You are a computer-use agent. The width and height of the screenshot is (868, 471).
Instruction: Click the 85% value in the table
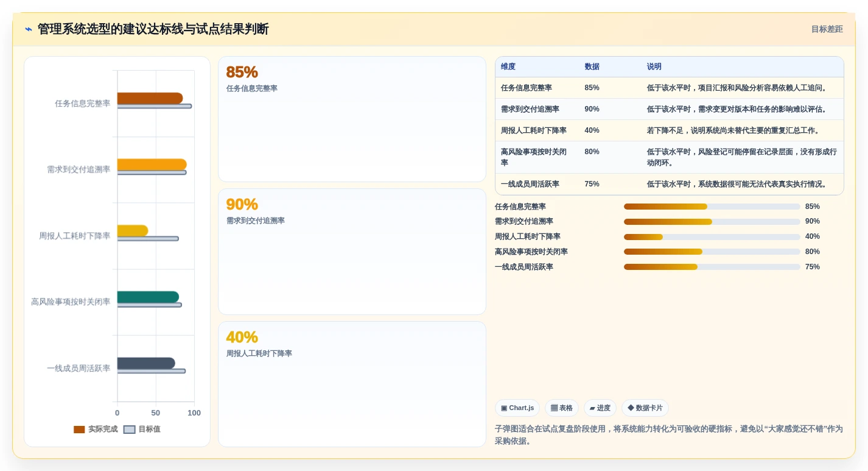[x=592, y=88]
